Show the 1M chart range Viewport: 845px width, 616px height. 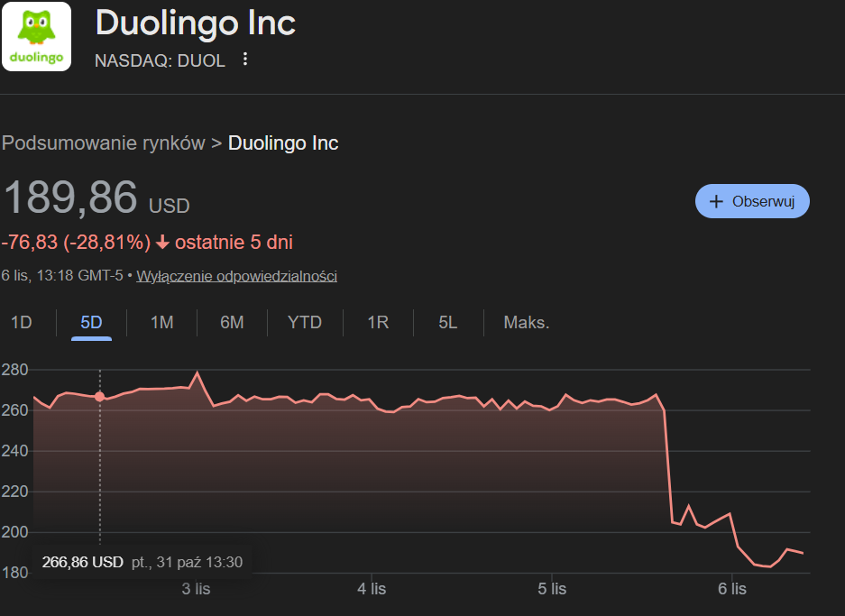click(161, 322)
